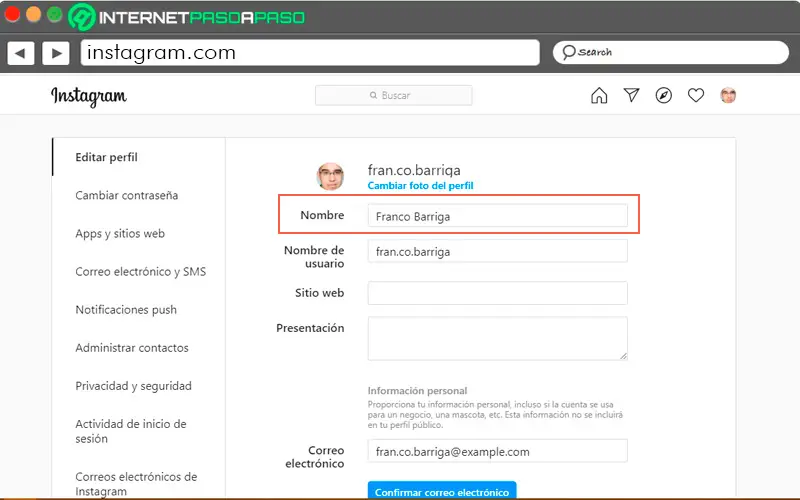Open the Explore compass icon

[663, 95]
